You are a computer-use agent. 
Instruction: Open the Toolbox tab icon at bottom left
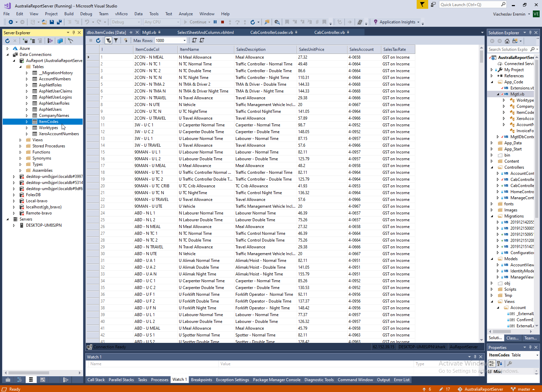click(8, 380)
